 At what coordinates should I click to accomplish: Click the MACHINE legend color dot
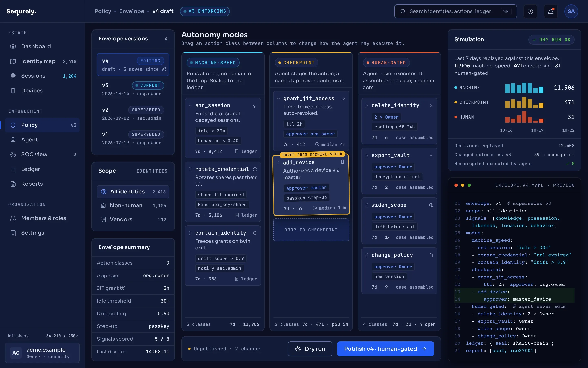(455, 88)
